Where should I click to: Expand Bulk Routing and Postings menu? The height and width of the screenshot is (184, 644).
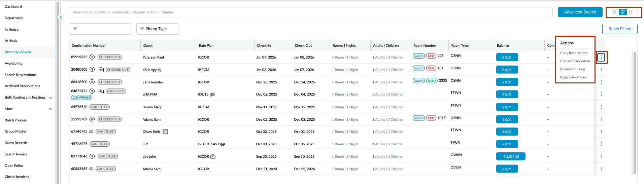(50, 98)
